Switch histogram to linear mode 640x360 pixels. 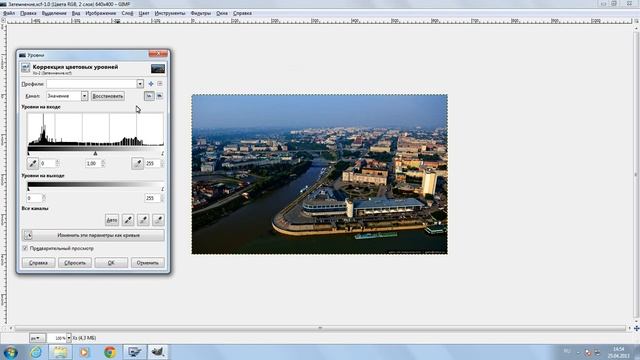point(149,96)
